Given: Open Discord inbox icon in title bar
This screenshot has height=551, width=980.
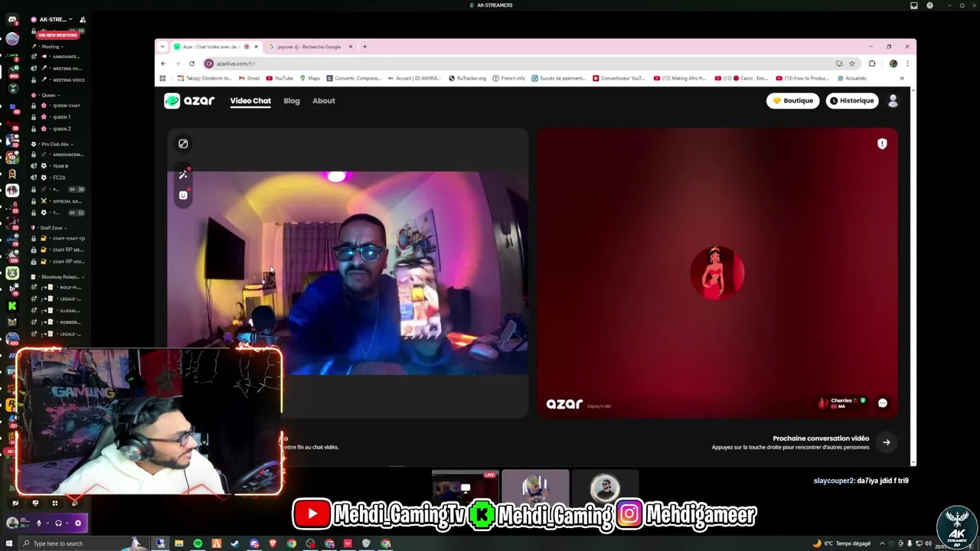Looking at the screenshot, I should (913, 5).
